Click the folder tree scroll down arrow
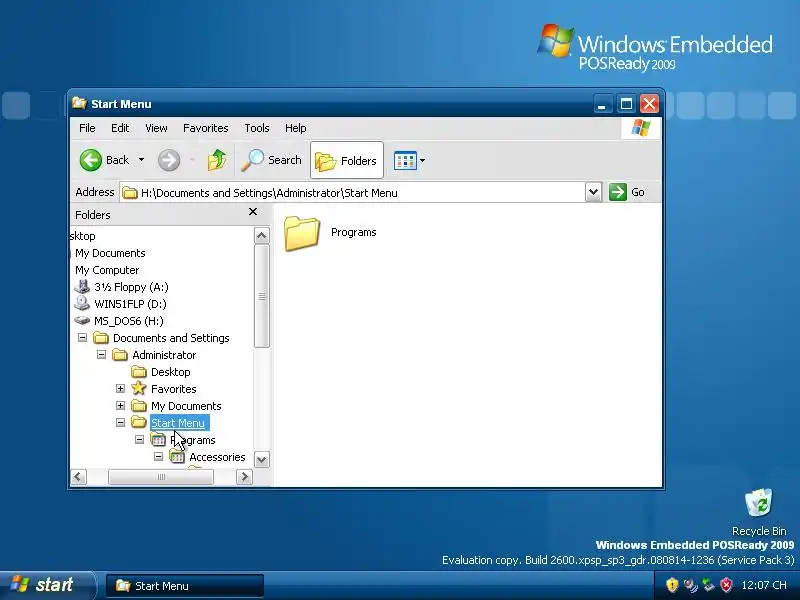Viewport: 800px width, 600px height. (262, 459)
